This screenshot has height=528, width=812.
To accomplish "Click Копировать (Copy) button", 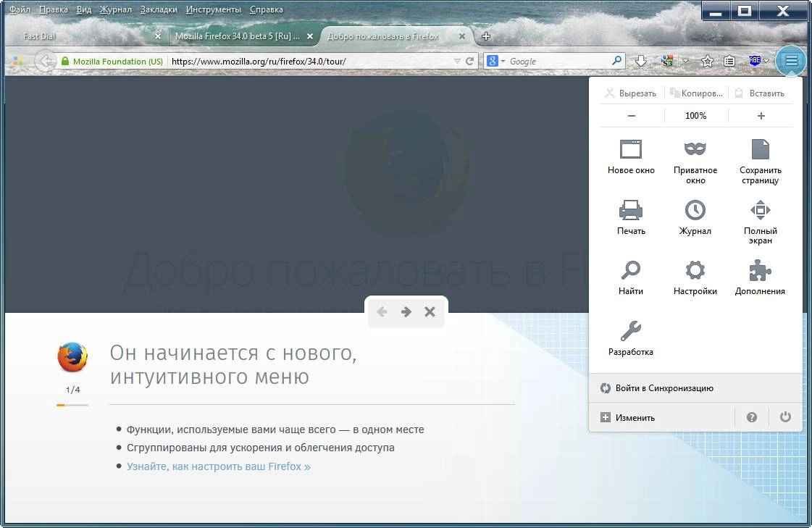I will (x=696, y=93).
